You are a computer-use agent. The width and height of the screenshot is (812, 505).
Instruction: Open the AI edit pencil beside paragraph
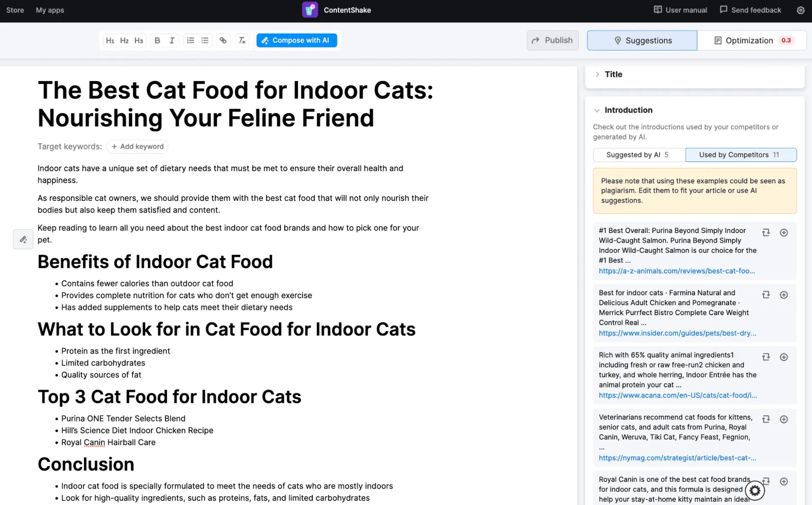coord(23,239)
